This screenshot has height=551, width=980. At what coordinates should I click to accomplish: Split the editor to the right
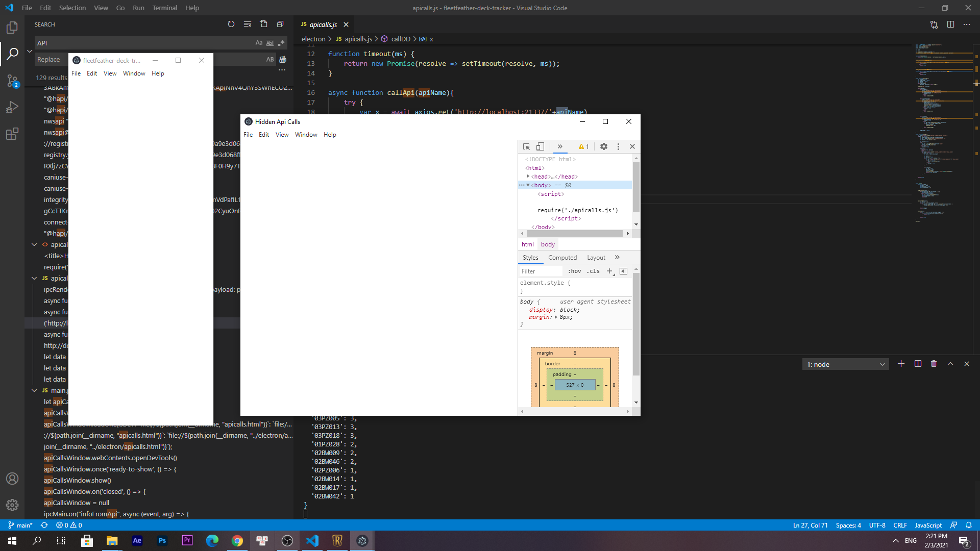tap(950, 24)
